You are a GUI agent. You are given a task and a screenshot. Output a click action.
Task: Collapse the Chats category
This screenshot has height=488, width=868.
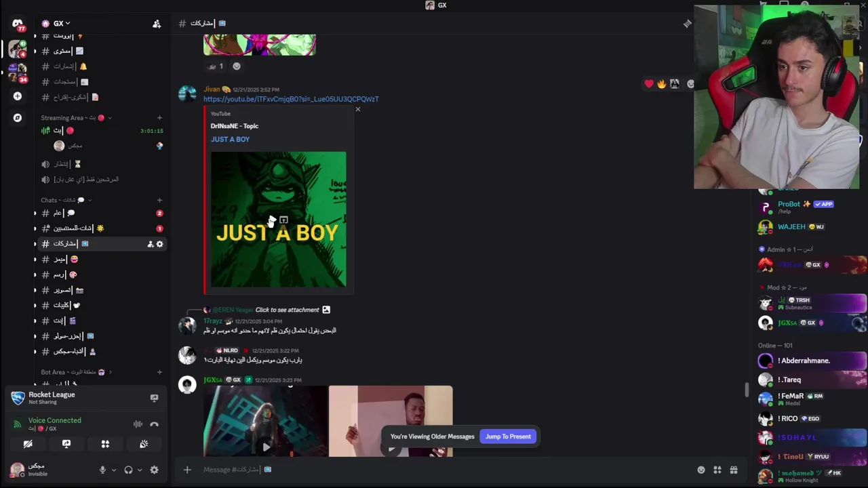coord(66,200)
